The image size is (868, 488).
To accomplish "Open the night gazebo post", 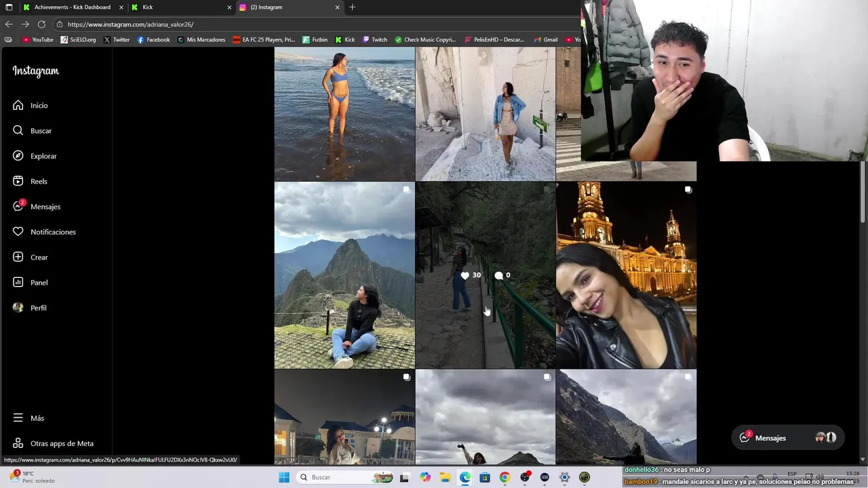I will 344,417.
